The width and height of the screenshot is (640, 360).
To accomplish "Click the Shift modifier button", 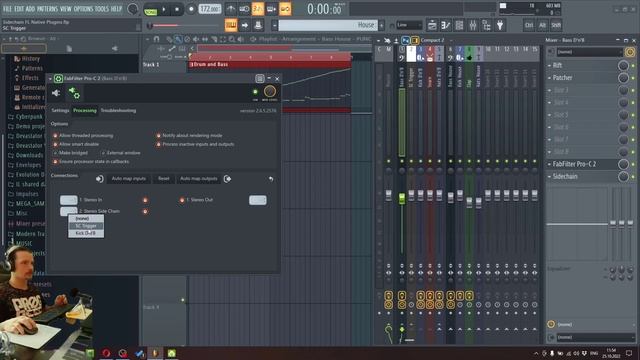I will click(556, 25).
